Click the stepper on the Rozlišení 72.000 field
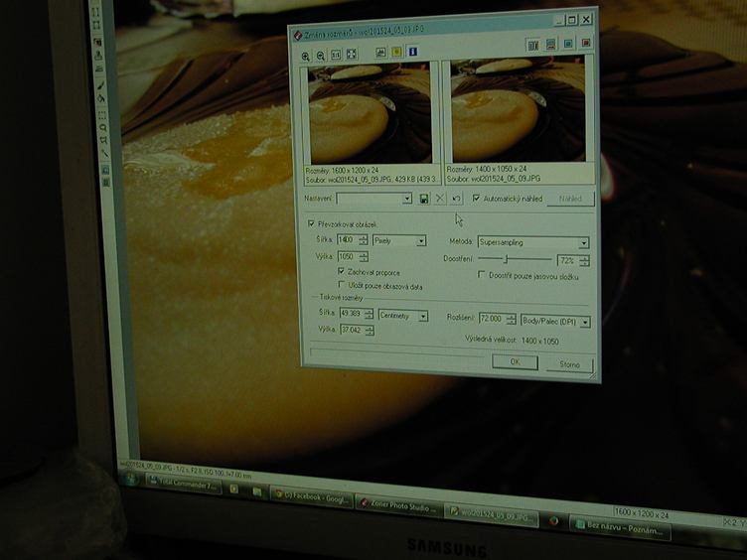 tap(512, 319)
